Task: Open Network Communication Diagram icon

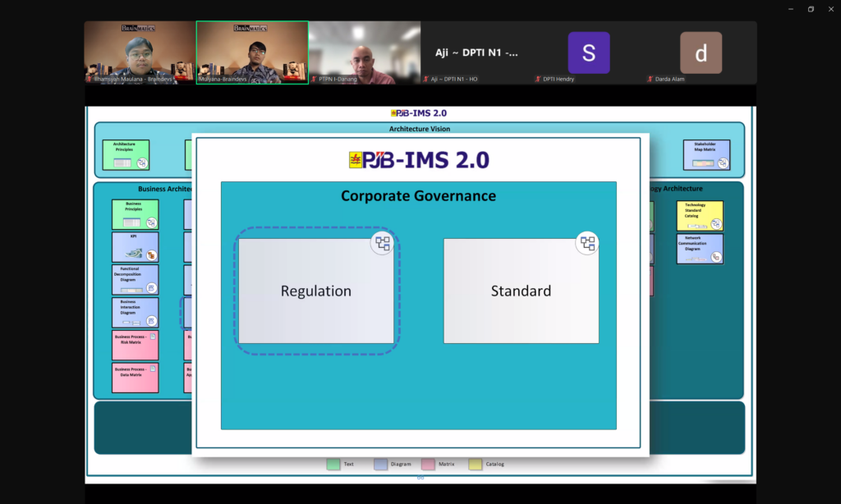Action: click(715, 257)
